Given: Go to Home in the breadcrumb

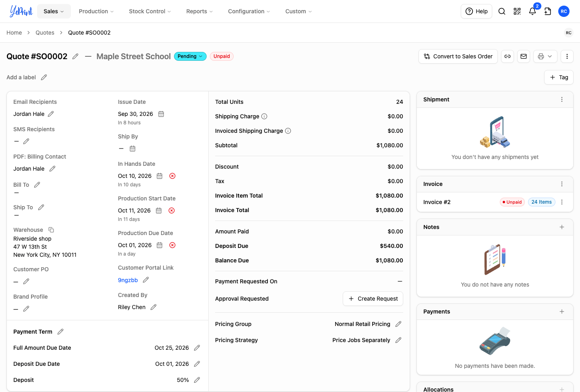Looking at the screenshot, I should (14, 33).
